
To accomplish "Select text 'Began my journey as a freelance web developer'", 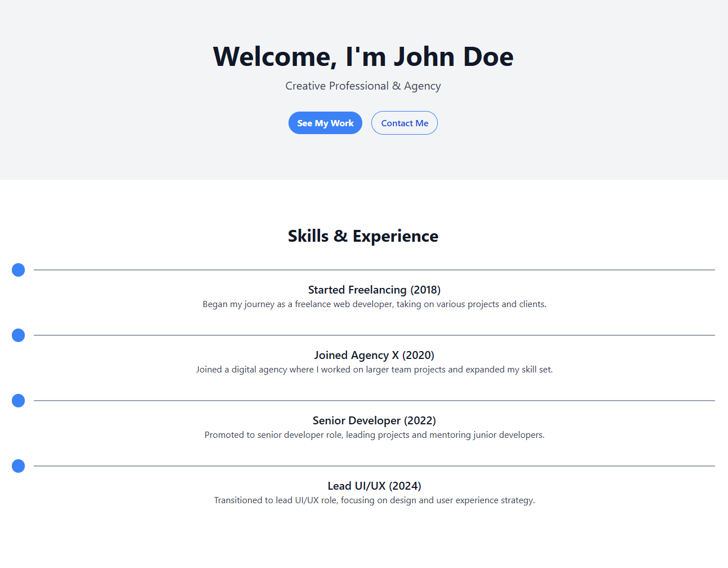I will (x=298, y=304).
